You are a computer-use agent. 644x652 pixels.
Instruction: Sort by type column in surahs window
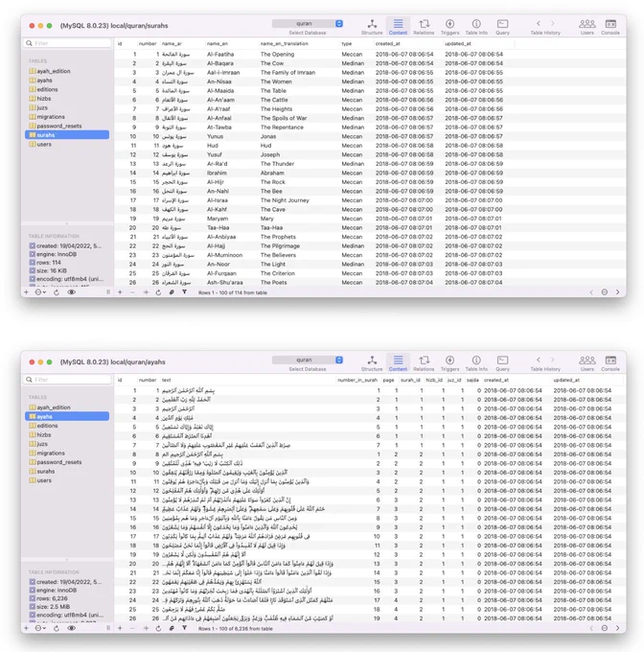coord(356,44)
